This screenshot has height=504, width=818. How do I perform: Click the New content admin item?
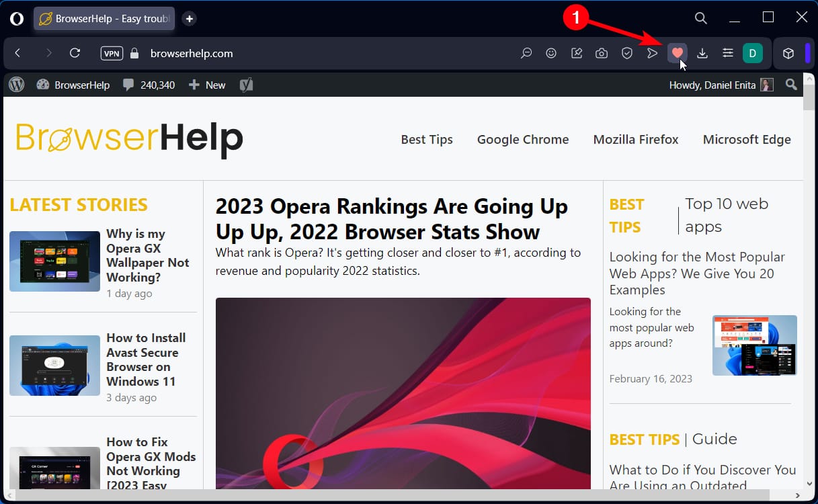coord(207,85)
